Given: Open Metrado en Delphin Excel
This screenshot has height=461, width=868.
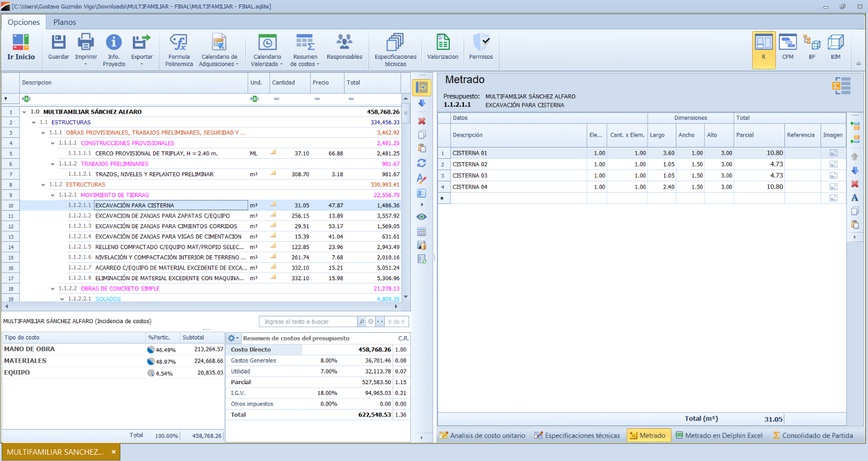Looking at the screenshot, I should [x=719, y=436].
